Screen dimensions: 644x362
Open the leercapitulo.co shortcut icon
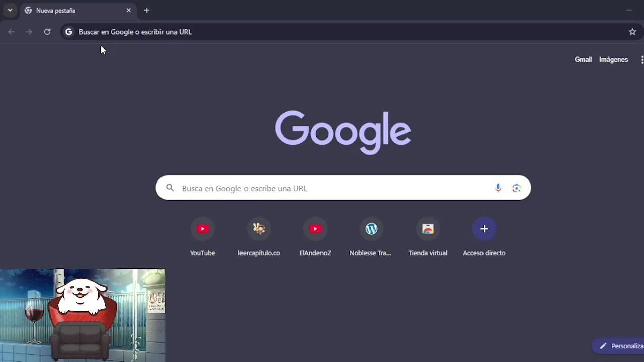pyautogui.click(x=259, y=229)
